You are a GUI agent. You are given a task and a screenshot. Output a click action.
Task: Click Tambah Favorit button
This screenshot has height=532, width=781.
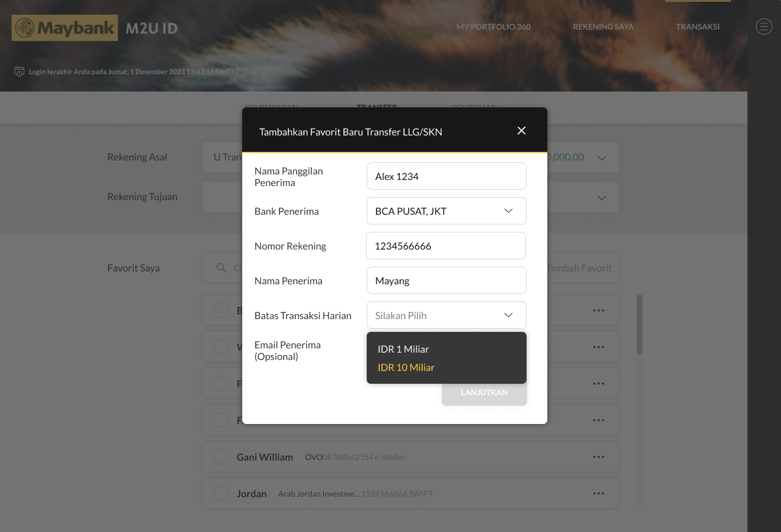(578, 268)
